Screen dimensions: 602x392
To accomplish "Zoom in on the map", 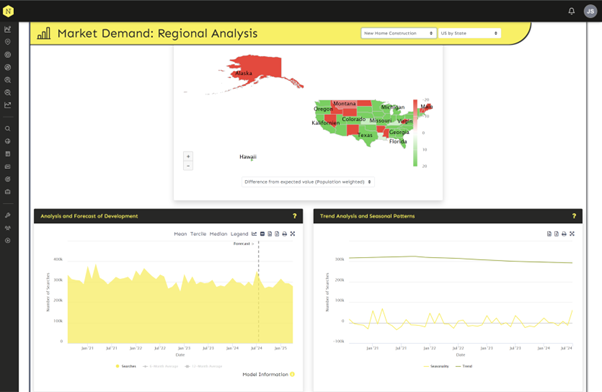I will coord(188,157).
